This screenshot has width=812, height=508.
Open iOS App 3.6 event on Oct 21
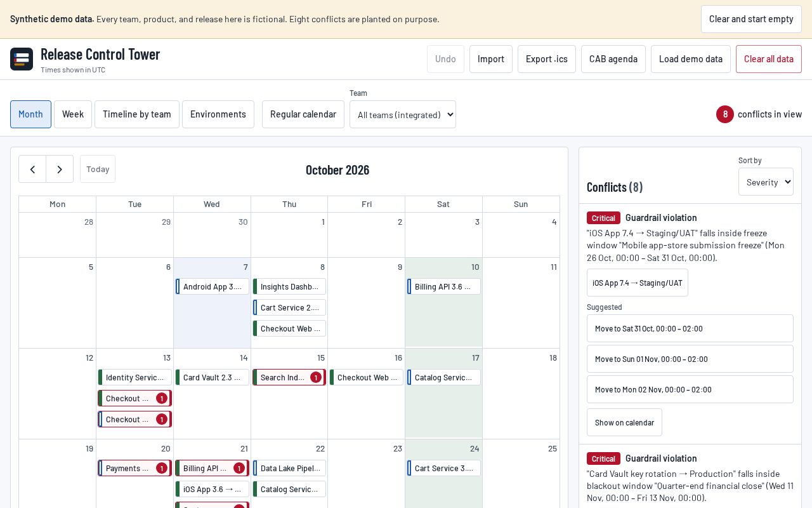(x=213, y=489)
